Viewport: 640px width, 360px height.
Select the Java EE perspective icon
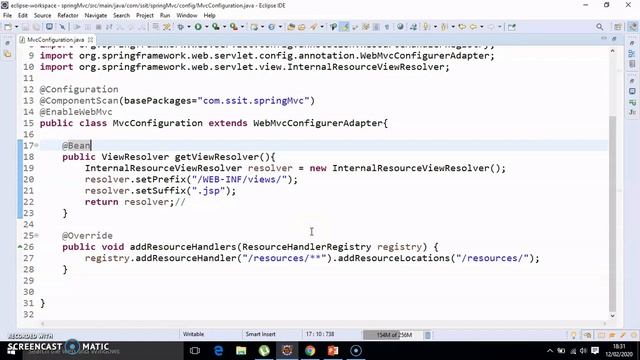(632, 27)
